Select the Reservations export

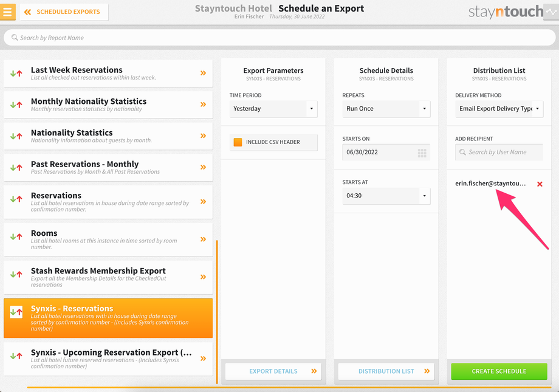click(x=108, y=202)
